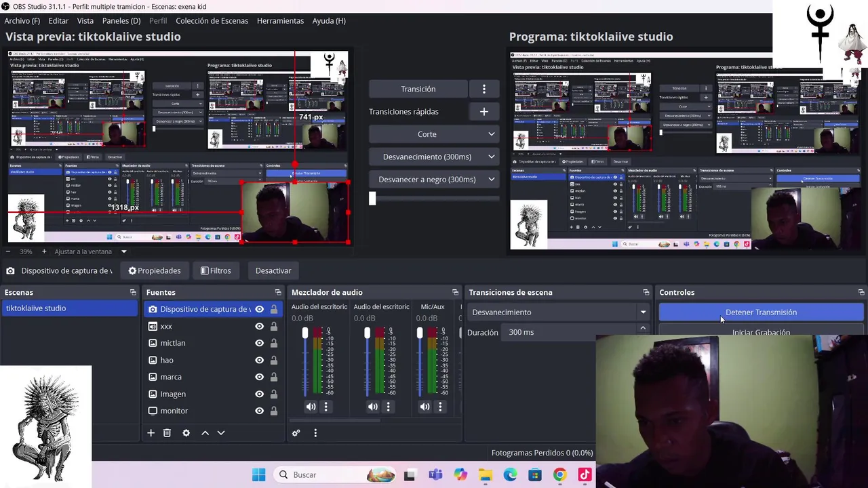Move the selected source down

pos(221,432)
